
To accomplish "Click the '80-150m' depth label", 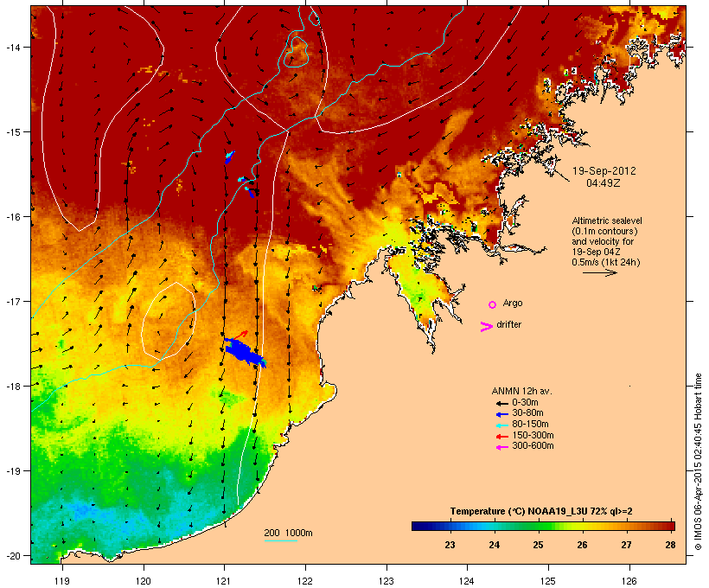I will [530, 424].
